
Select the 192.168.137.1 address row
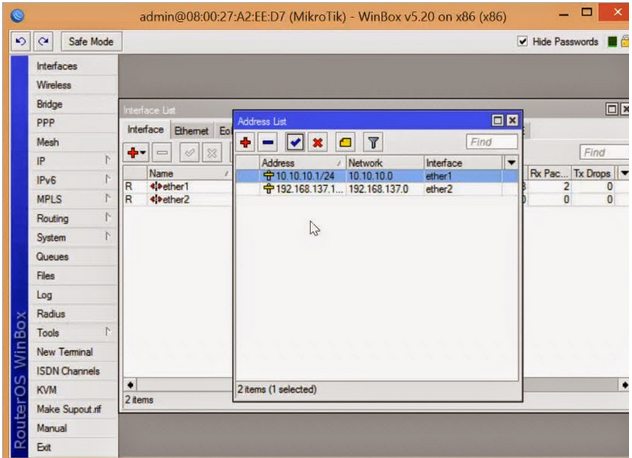click(377, 189)
